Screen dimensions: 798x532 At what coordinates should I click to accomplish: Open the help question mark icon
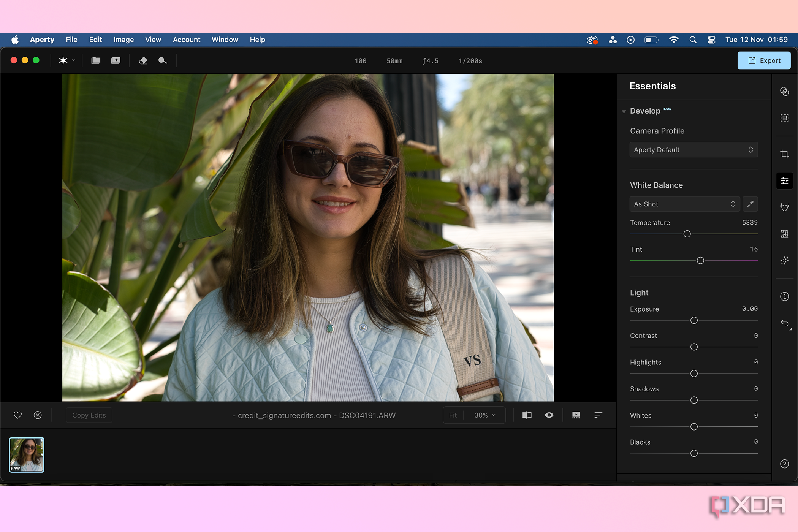(x=784, y=464)
